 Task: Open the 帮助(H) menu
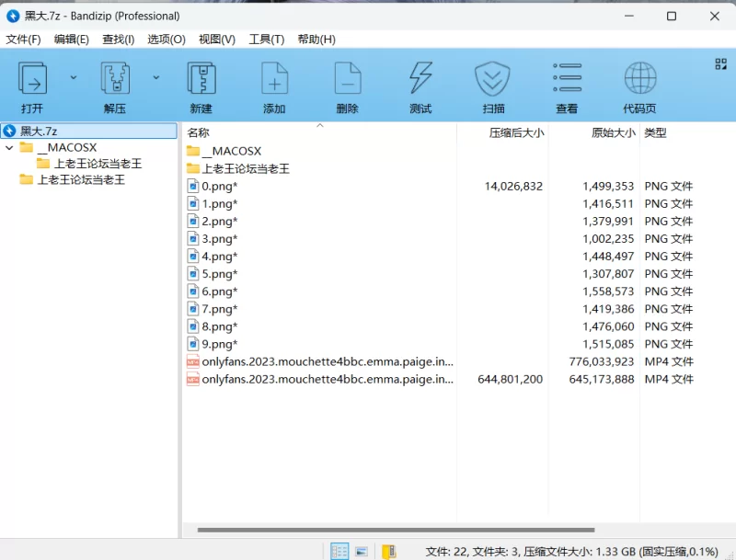316,40
